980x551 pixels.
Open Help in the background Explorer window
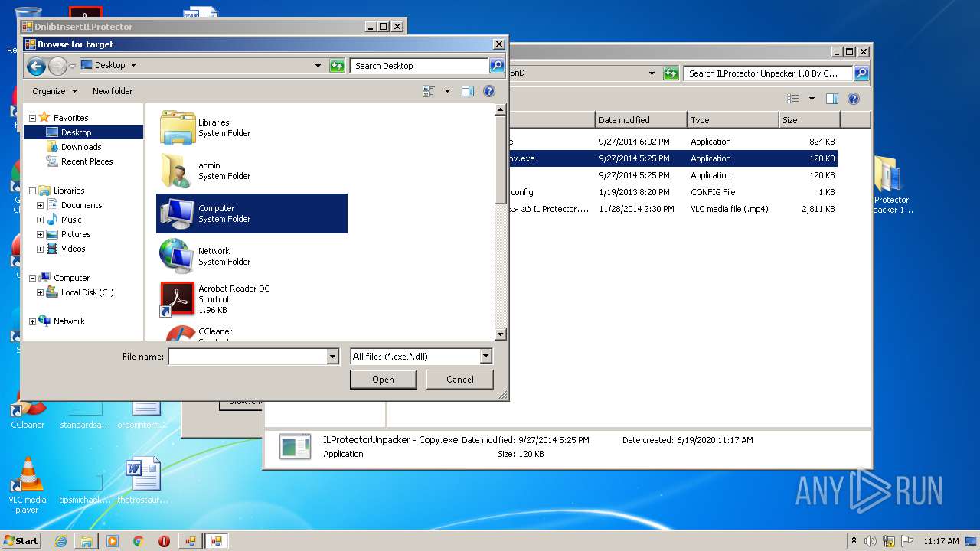click(x=854, y=99)
